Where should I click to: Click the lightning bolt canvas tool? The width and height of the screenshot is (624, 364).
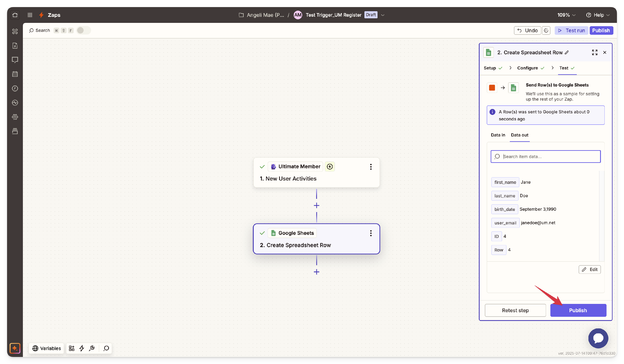pos(82,348)
